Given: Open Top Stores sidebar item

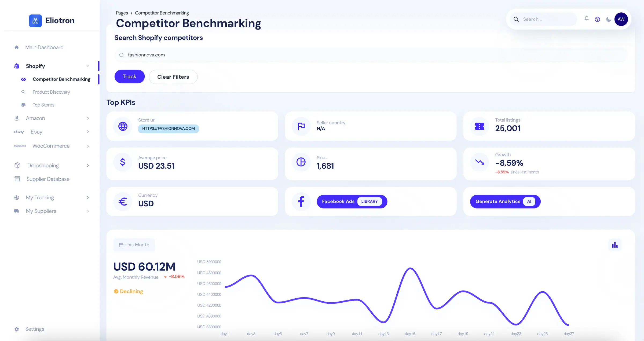Looking at the screenshot, I should (x=43, y=105).
